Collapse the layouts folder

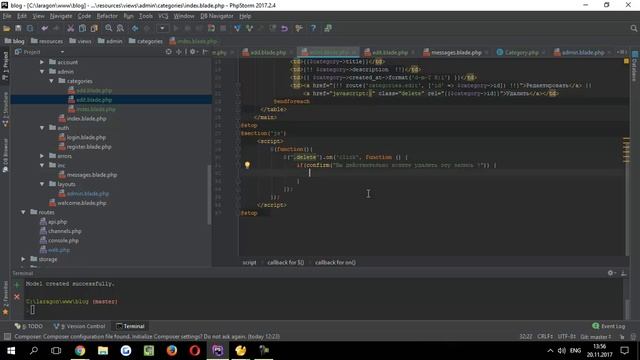pos(42,184)
